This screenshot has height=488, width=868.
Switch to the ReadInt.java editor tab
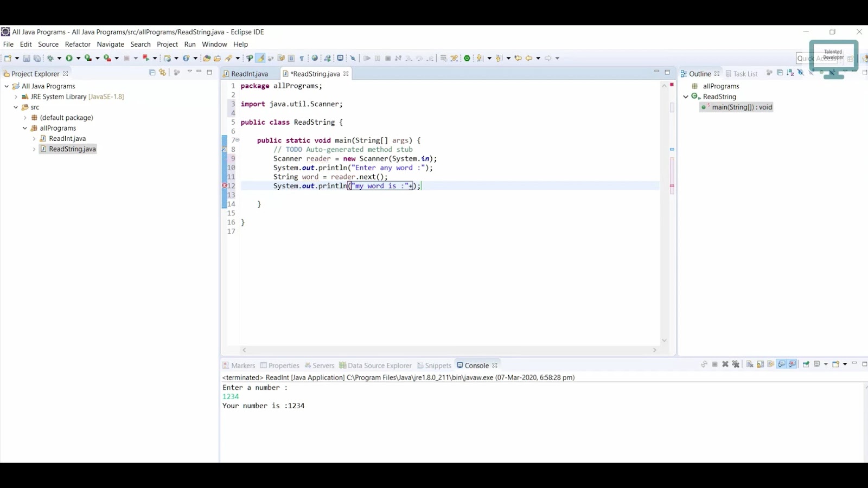pyautogui.click(x=250, y=74)
